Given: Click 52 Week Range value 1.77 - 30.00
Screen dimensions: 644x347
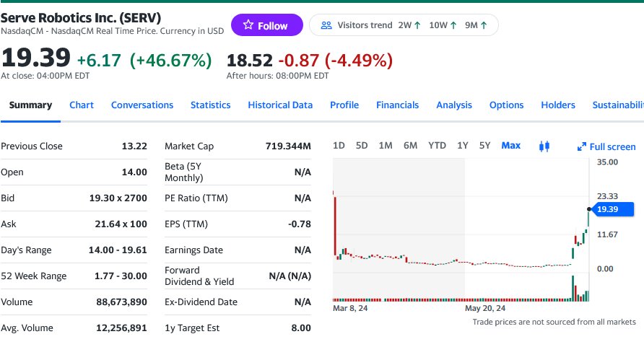Looking at the screenshot, I should [121, 276].
